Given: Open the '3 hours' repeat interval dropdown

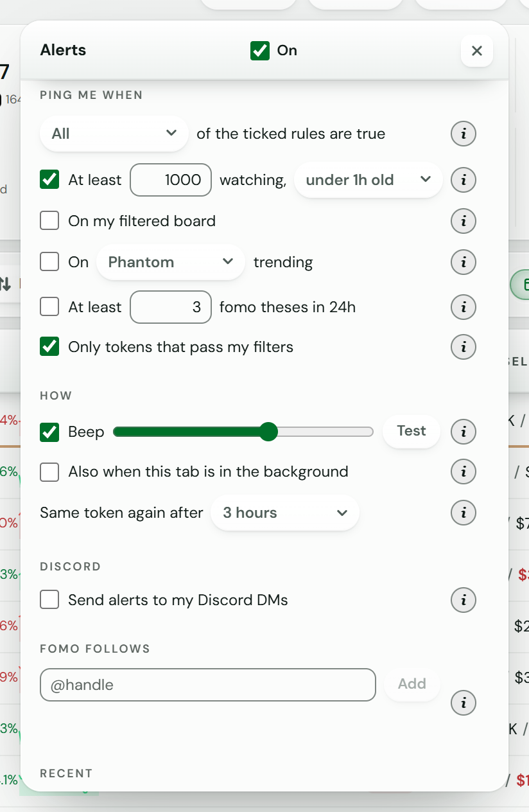Looking at the screenshot, I should tap(285, 513).
